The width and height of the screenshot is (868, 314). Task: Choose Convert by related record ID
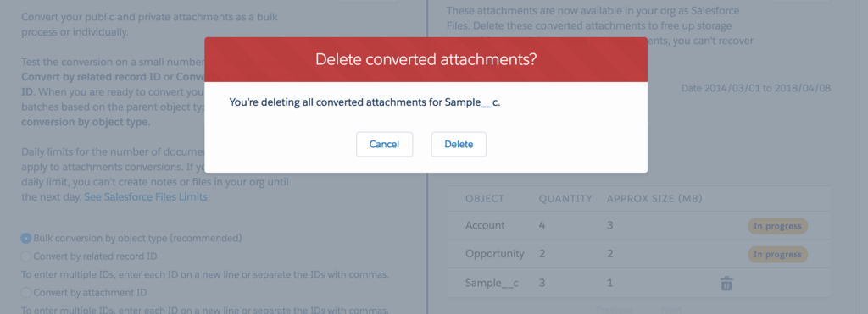point(25,256)
